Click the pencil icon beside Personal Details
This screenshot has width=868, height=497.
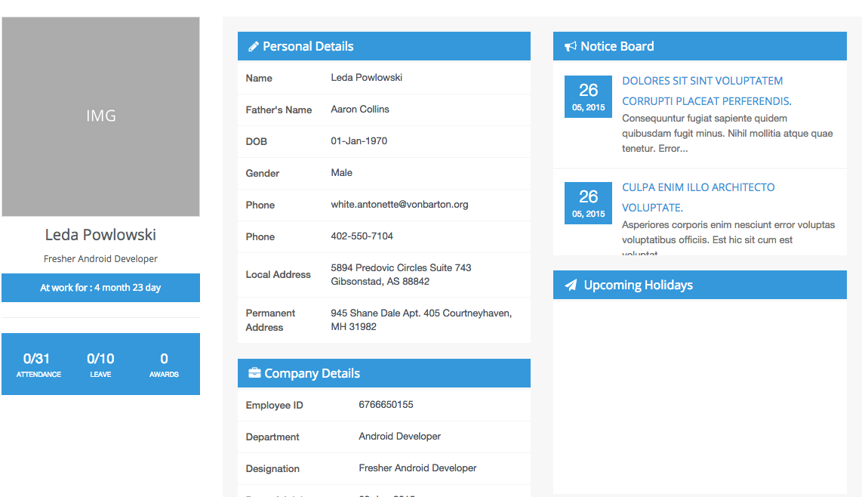point(254,47)
